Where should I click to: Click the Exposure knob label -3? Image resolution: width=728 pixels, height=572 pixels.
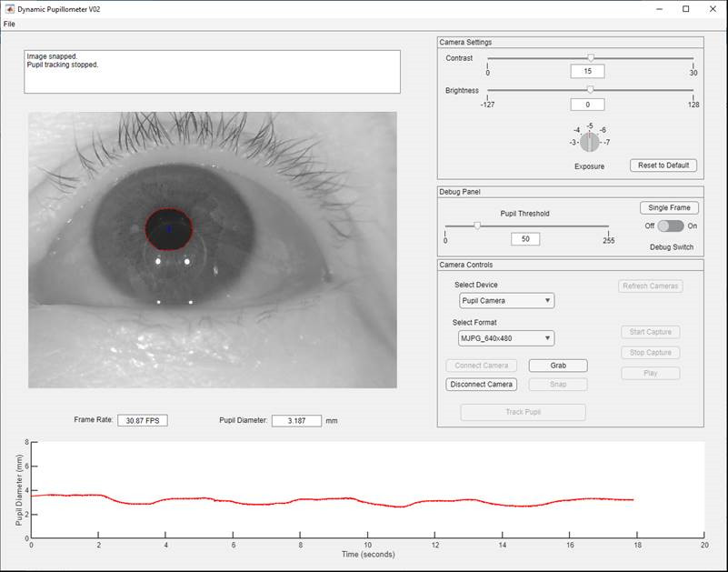point(573,142)
